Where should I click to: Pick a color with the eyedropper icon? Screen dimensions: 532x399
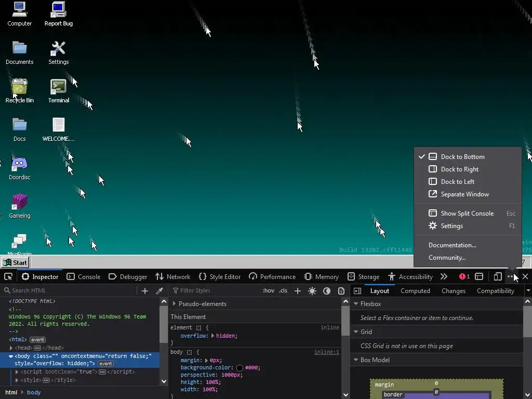coord(159,291)
